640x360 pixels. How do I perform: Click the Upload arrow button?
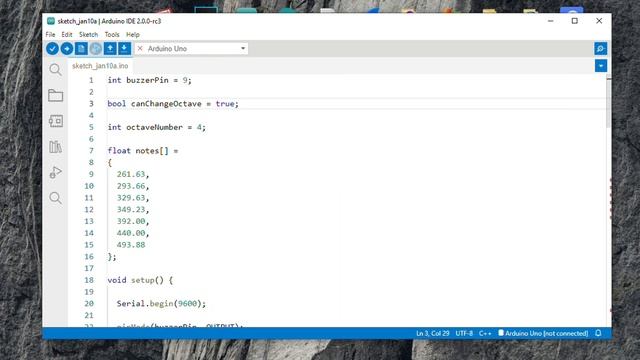(x=67, y=49)
